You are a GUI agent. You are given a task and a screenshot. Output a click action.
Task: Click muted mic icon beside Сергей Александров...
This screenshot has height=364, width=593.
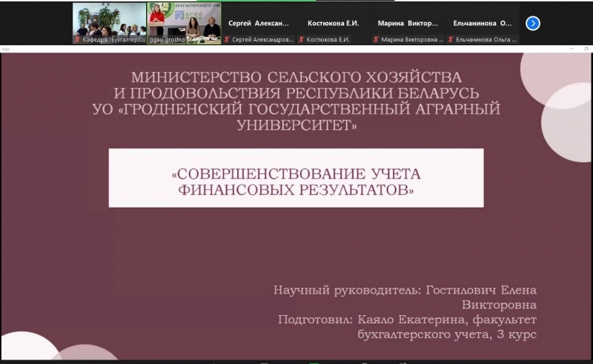pos(227,39)
